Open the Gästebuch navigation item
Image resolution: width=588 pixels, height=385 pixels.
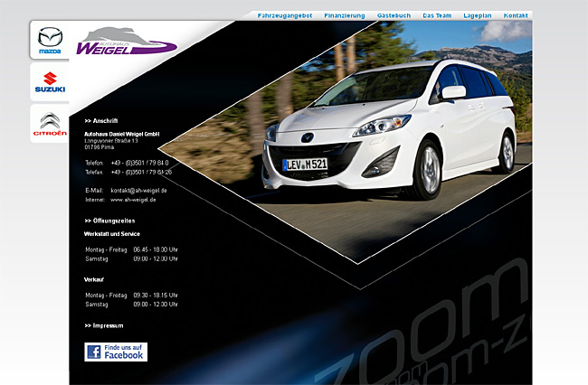[x=394, y=15]
